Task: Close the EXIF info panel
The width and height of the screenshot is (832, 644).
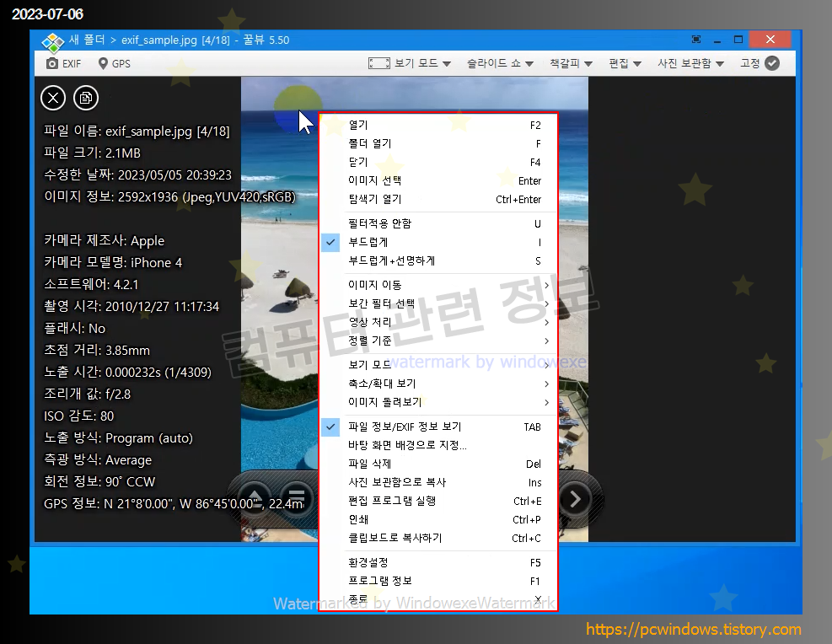Action: tap(53, 98)
